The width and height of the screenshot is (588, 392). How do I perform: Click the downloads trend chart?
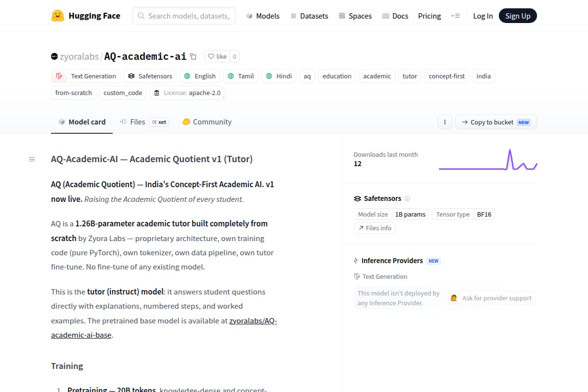(x=488, y=160)
